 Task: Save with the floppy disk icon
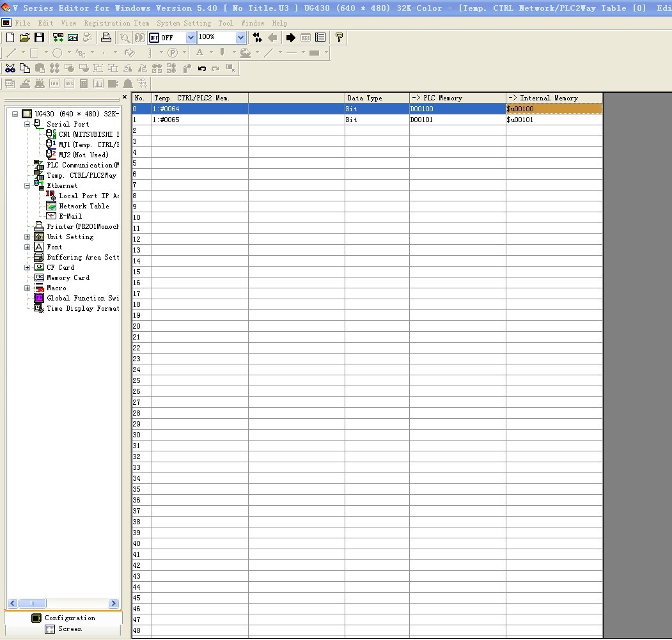point(39,38)
